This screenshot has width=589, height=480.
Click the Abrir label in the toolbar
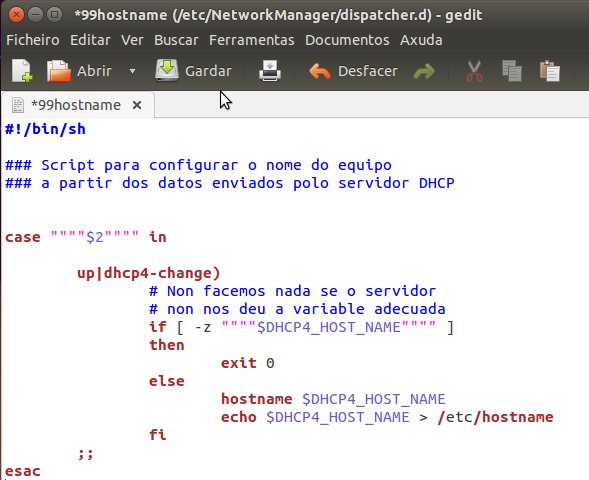94,71
